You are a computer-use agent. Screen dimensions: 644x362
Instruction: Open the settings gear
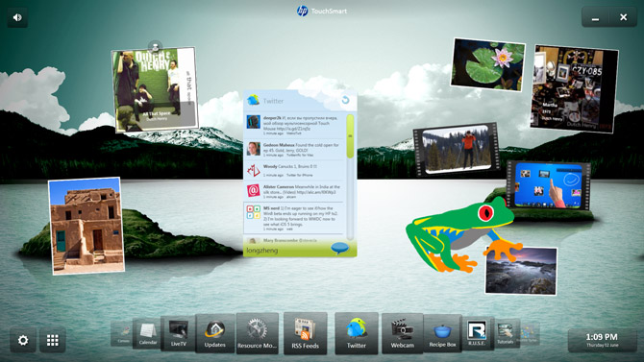23,340
